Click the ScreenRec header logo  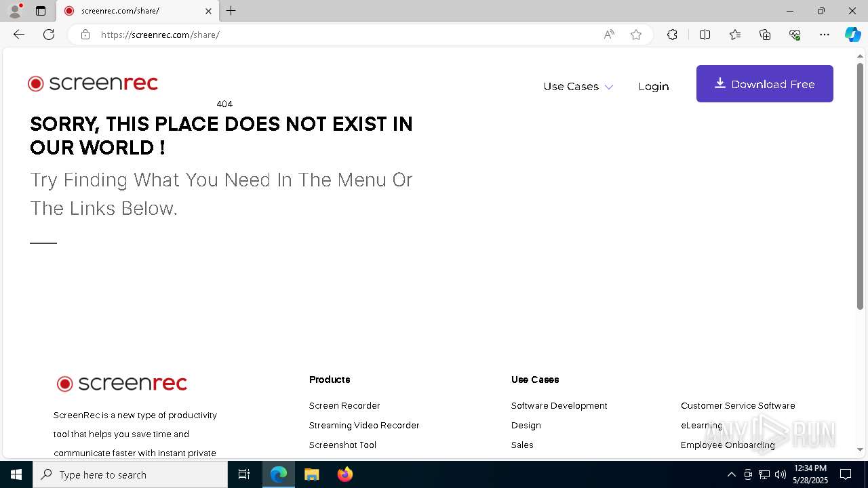[93, 83]
